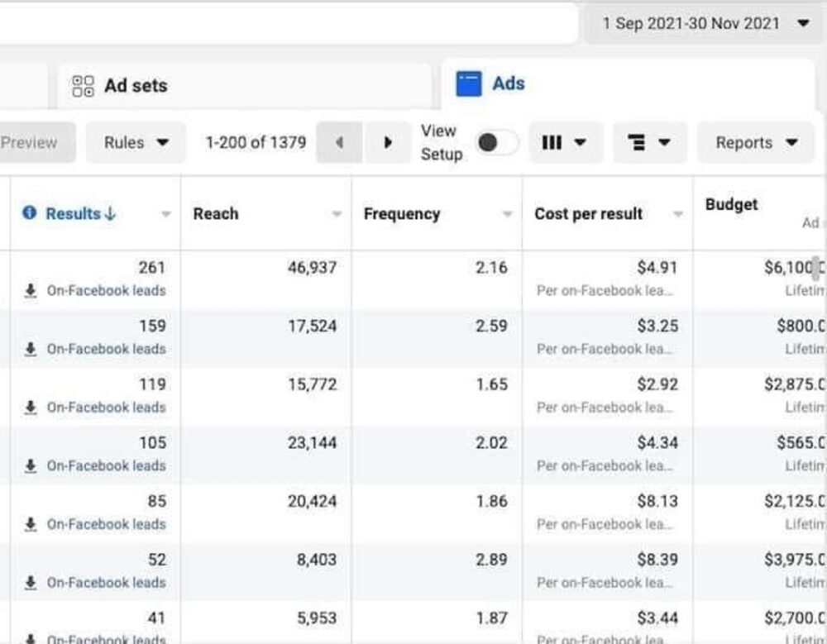Open Cost per result column menu arrow
Viewport: 827px width, 644px height.
pyautogui.click(x=678, y=214)
